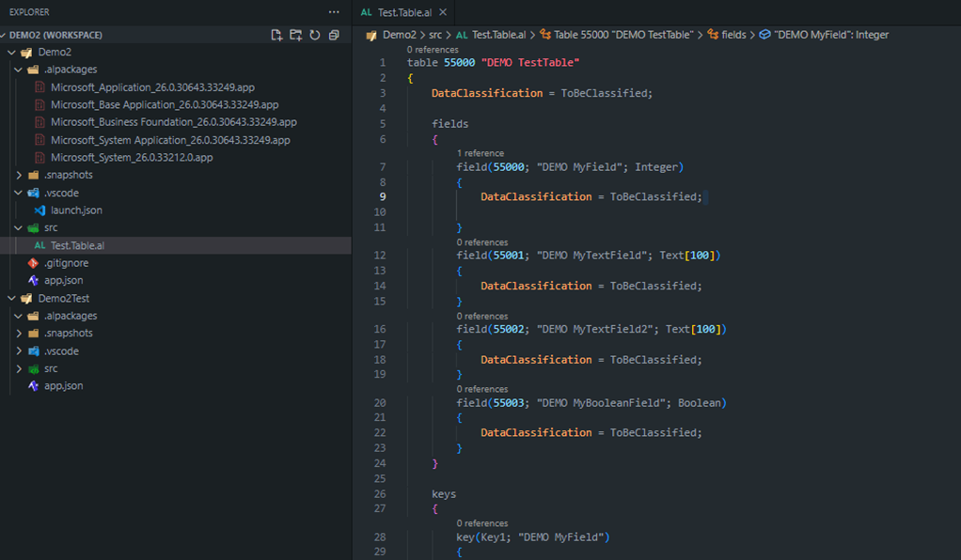Collapse the Demo2 .vscode folder
Screen dimensions: 961x560
(19, 193)
